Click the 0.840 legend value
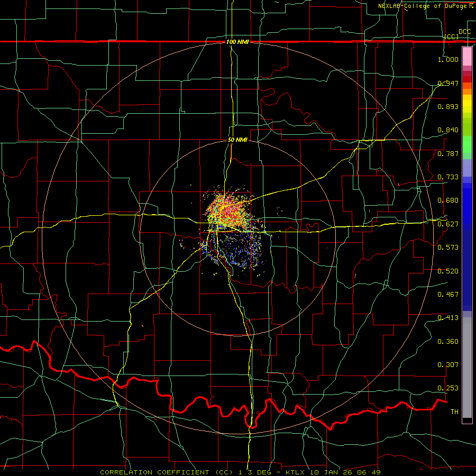Viewport: 476px width, 476px height. (x=448, y=130)
